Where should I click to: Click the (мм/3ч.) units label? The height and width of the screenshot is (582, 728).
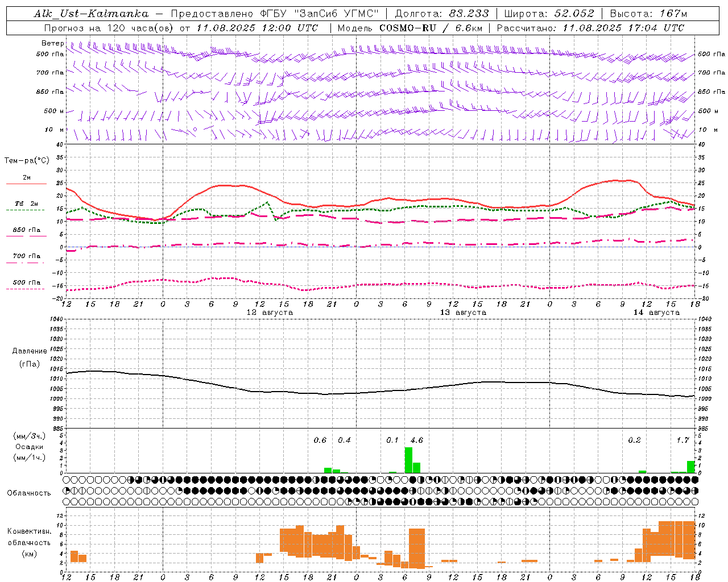pos(29,436)
